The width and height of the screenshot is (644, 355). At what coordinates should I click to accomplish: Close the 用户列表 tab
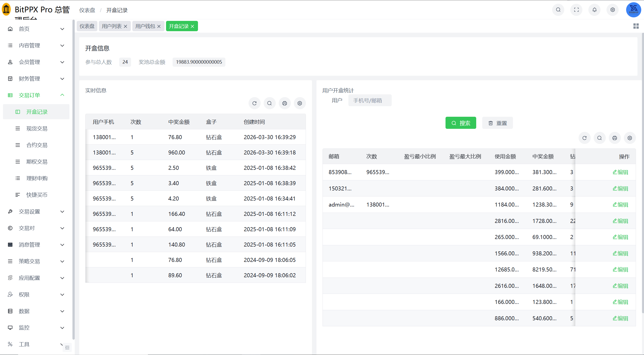coord(126,26)
